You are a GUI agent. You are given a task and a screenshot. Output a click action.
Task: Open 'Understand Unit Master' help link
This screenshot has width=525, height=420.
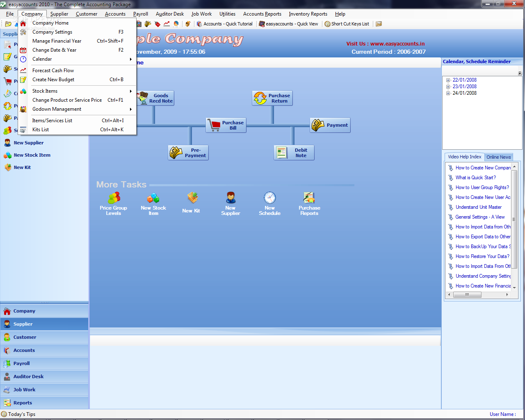pyautogui.click(x=479, y=207)
